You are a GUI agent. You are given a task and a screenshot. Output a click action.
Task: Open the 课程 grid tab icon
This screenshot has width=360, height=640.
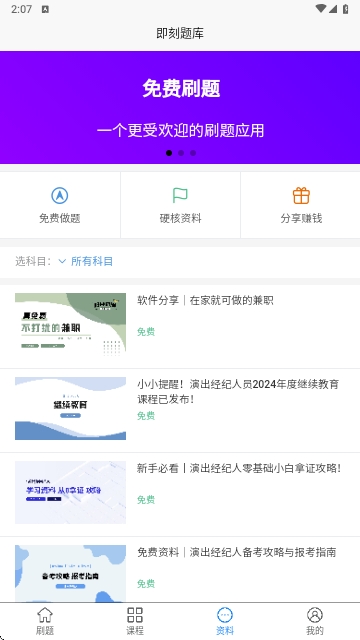(x=135, y=615)
